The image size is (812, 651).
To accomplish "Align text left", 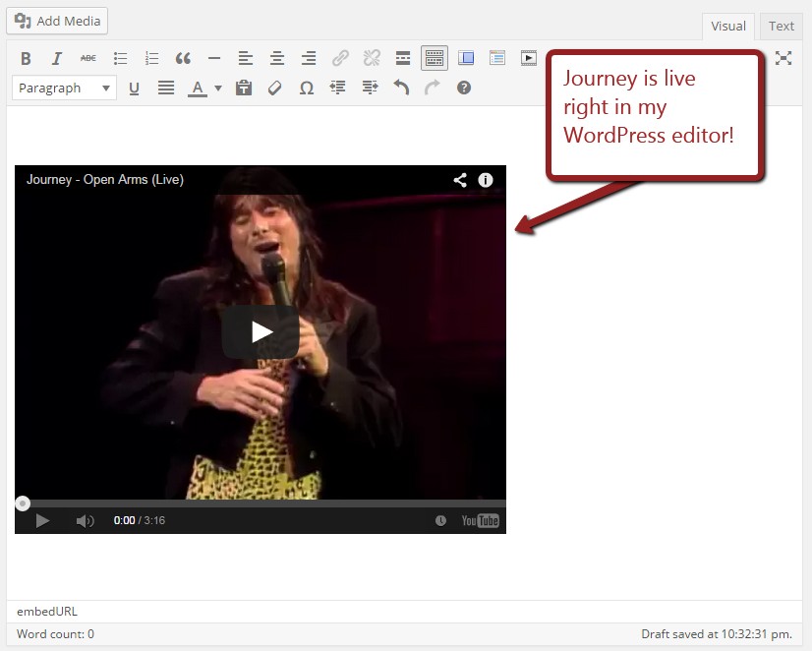I will (x=246, y=59).
